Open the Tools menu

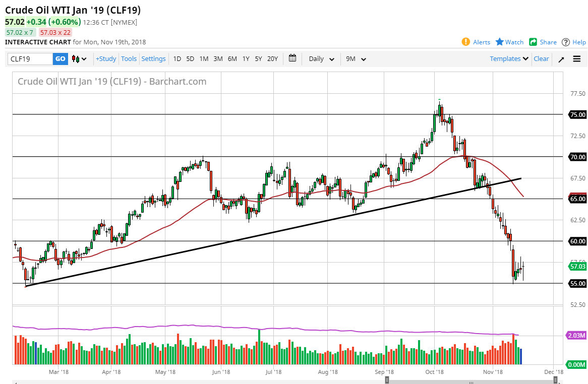point(129,58)
